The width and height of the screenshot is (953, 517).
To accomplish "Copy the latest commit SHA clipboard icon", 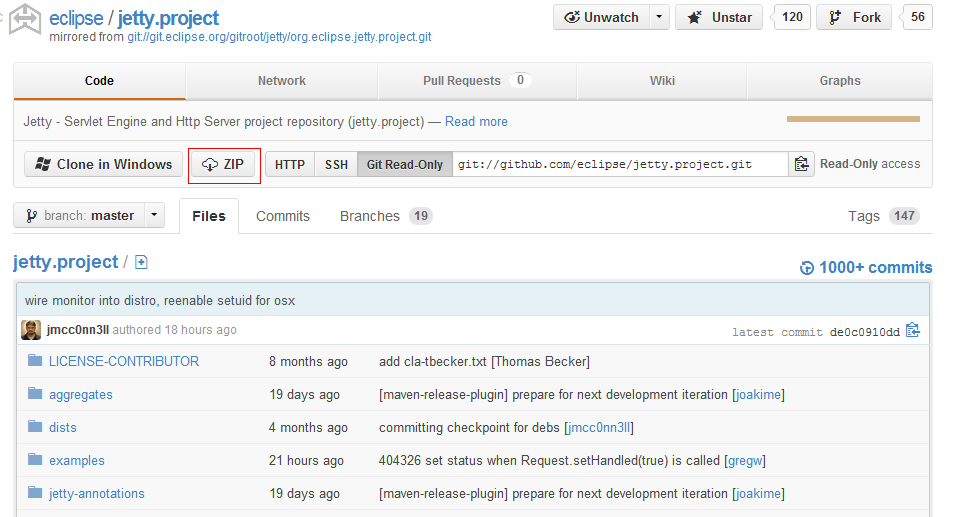I will point(912,330).
